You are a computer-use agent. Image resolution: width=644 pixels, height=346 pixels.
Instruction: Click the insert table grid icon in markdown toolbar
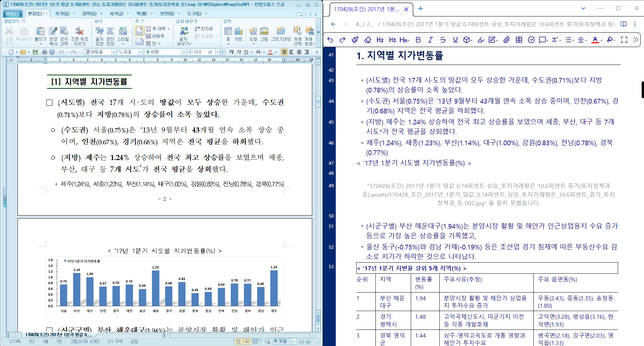[519, 40]
